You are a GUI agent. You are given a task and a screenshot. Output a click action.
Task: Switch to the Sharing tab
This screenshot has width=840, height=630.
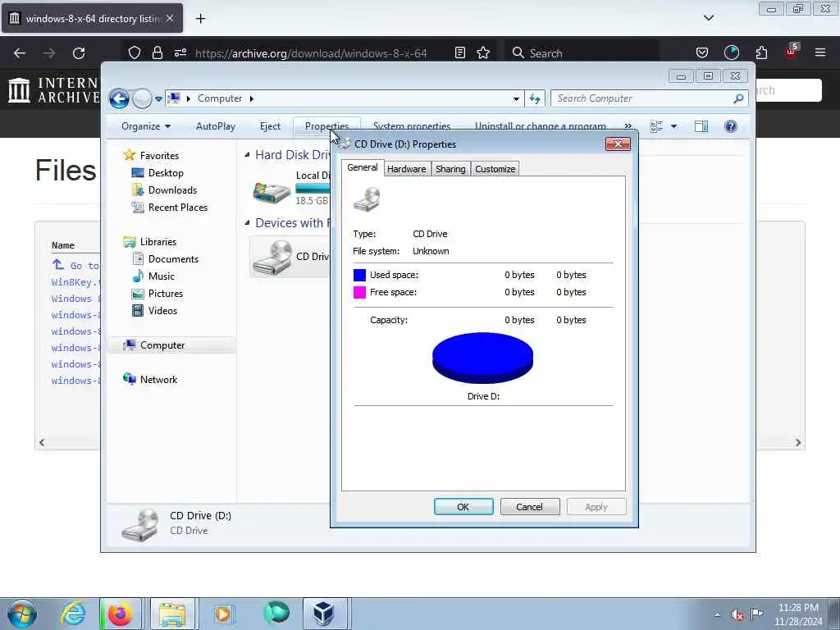click(x=450, y=169)
